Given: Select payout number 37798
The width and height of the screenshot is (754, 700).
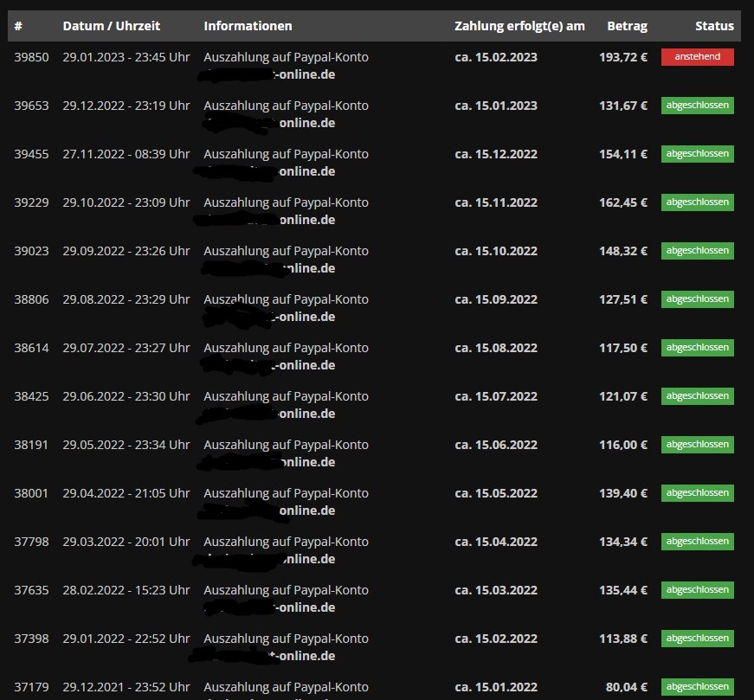Looking at the screenshot, I should point(31,542).
